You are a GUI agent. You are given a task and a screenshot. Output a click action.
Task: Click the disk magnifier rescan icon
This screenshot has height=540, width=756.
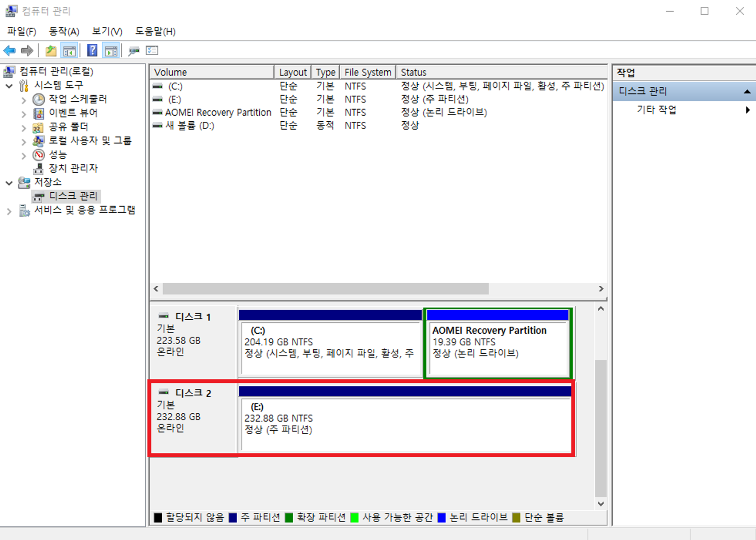pos(133,51)
